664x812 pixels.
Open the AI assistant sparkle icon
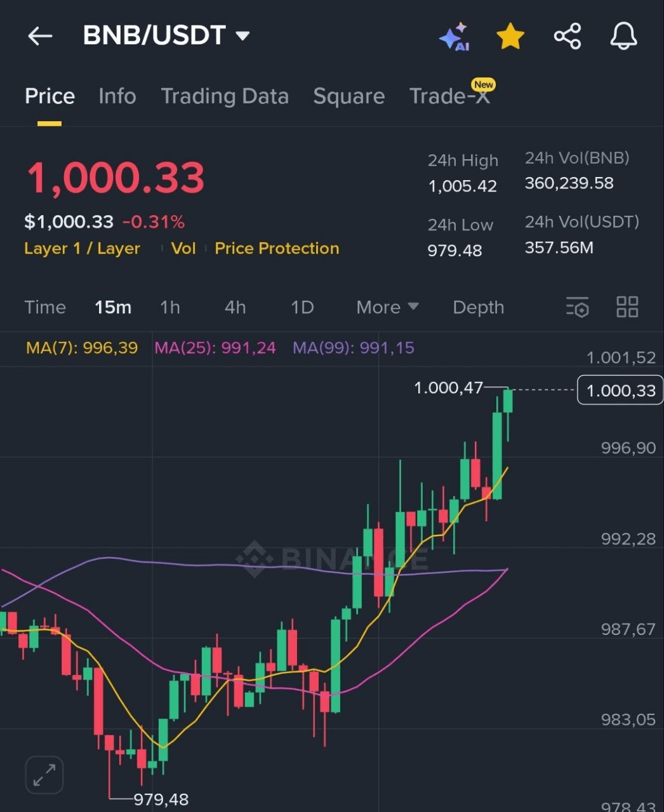click(455, 37)
